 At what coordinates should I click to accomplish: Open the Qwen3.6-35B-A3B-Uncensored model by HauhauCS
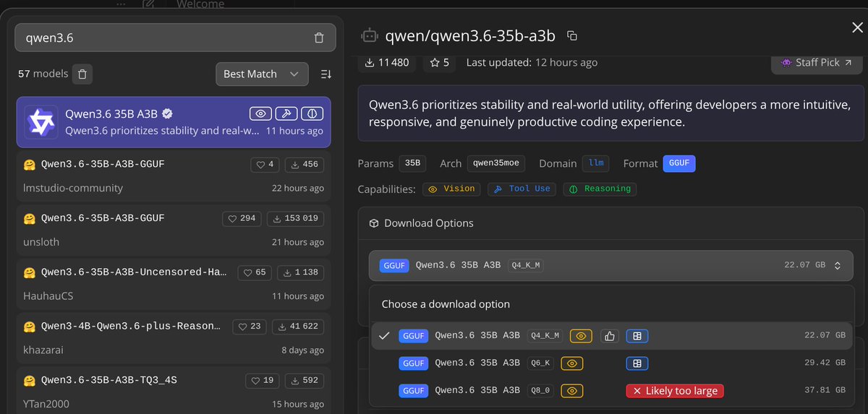pyautogui.click(x=174, y=284)
